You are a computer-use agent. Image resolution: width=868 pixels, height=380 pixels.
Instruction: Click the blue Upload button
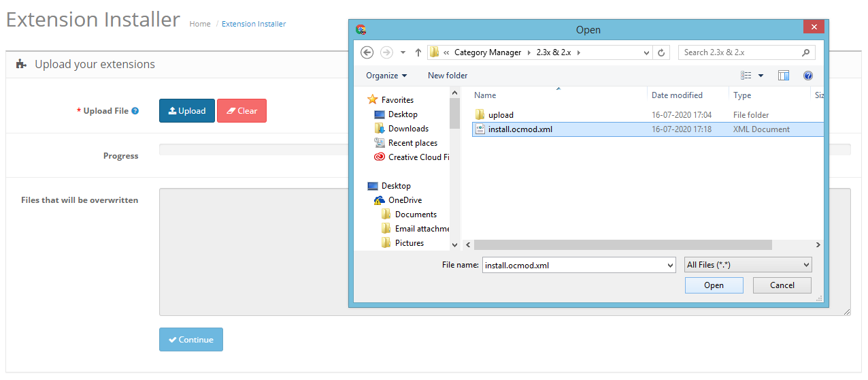[x=187, y=111]
